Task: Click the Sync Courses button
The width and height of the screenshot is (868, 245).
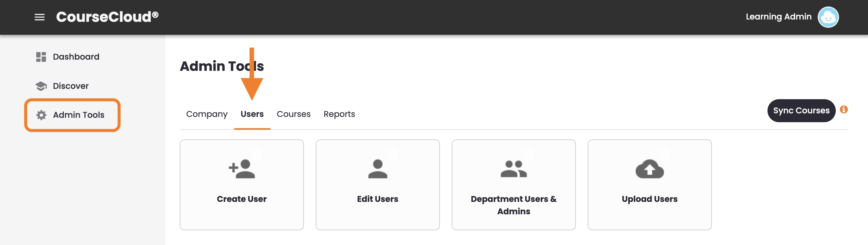Action: (x=801, y=111)
